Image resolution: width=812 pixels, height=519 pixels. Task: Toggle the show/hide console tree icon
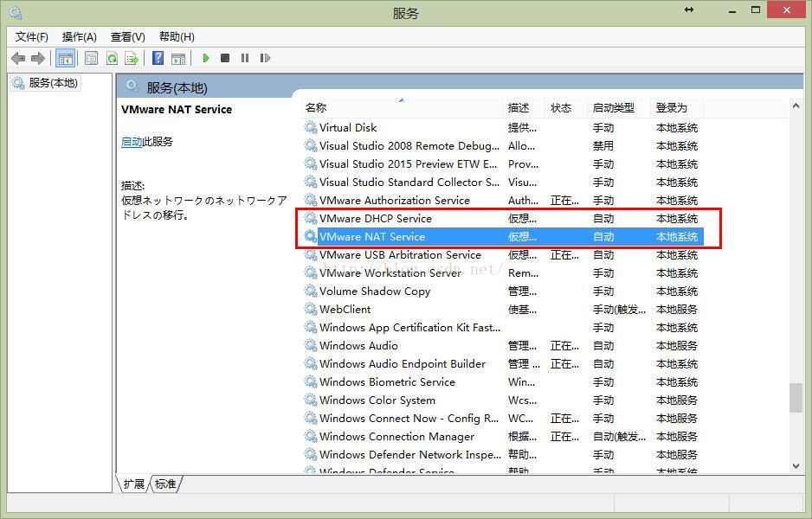(65, 58)
